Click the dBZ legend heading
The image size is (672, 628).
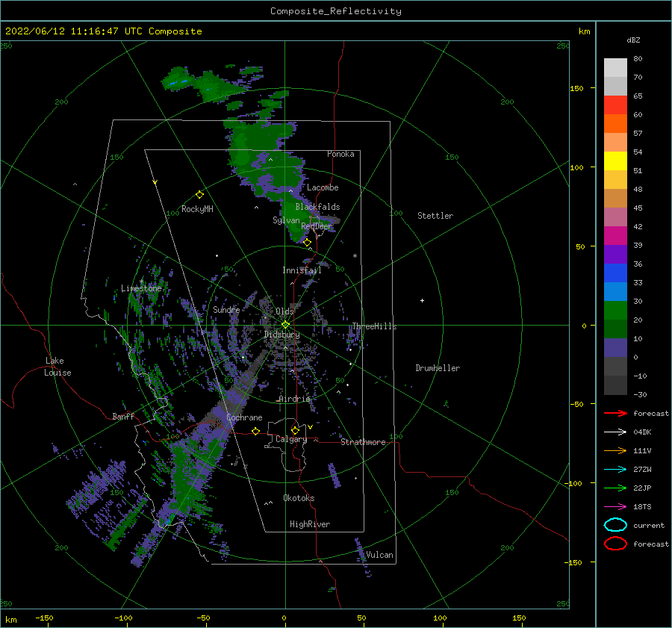633,40
